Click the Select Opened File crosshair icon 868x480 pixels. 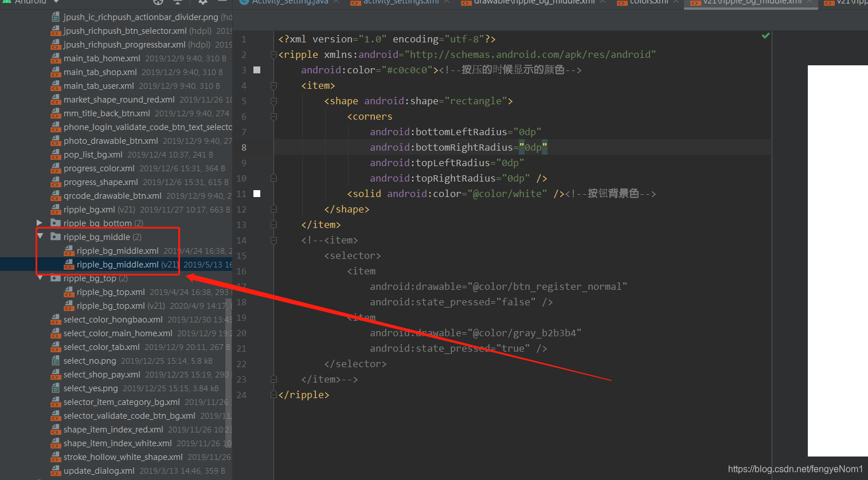158,3
